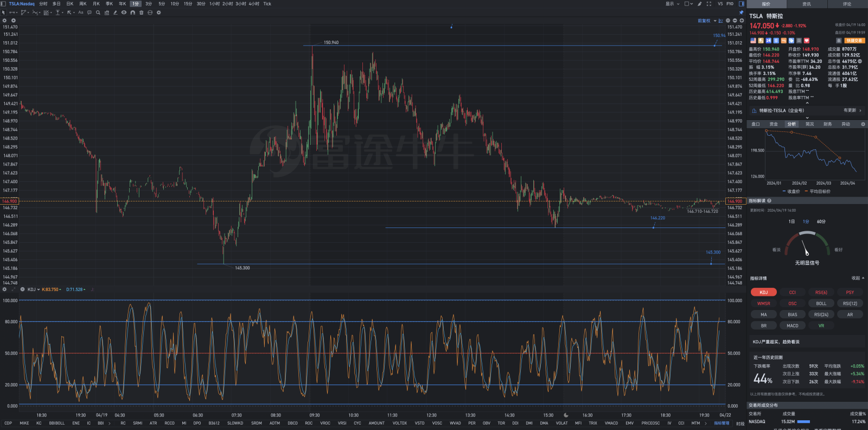This screenshot has width=868, height=430.
Task: Open the 盘口 tab
Action: coord(756,124)
